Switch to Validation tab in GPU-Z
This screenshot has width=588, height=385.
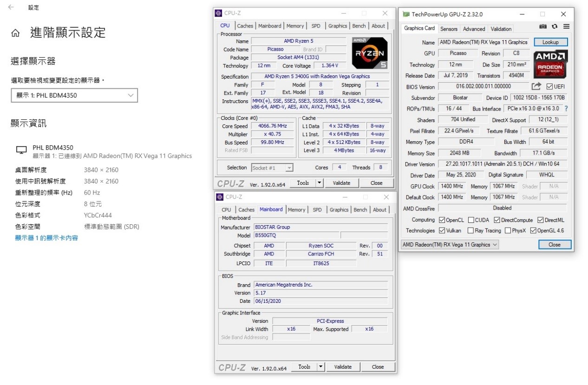coord(501,29)
